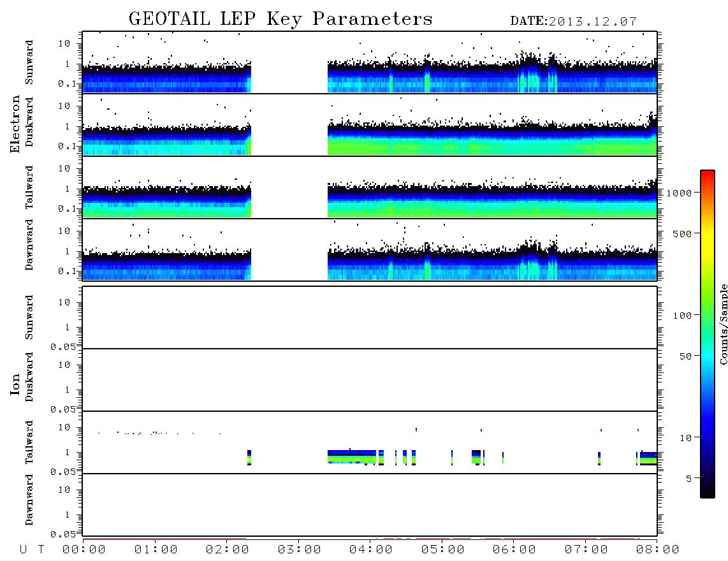728x561 pixels.
Task: Click the 03:00 time axis label
Action: [x=300, y=550]
